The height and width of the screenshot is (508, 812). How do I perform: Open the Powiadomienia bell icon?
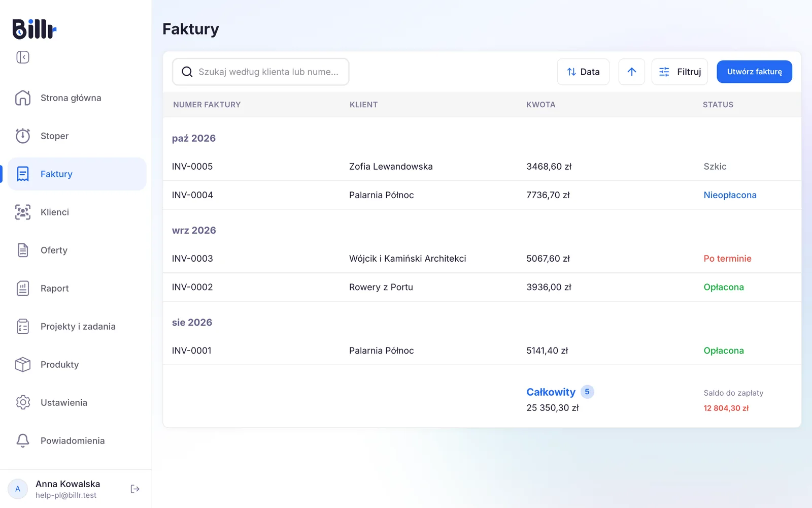tap(23, 440)
